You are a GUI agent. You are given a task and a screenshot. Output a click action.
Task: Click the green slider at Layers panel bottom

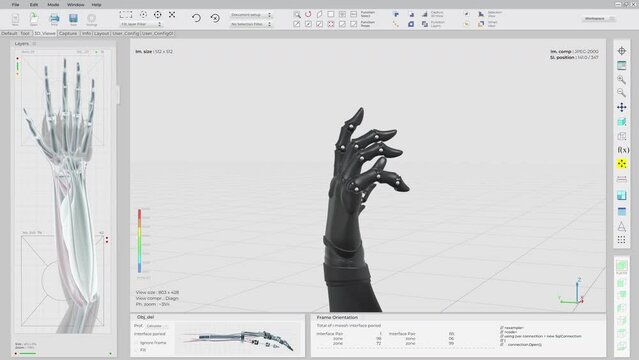28,353
